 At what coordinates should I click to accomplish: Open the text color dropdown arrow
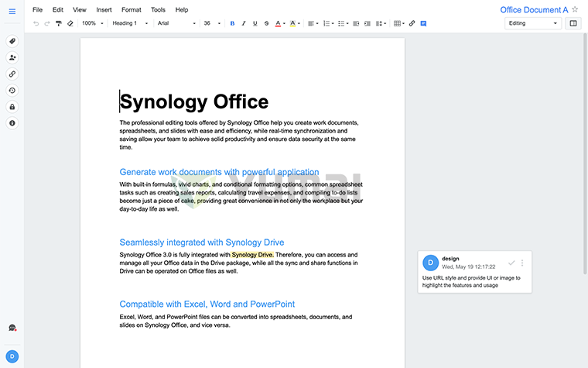pos(284,24)
